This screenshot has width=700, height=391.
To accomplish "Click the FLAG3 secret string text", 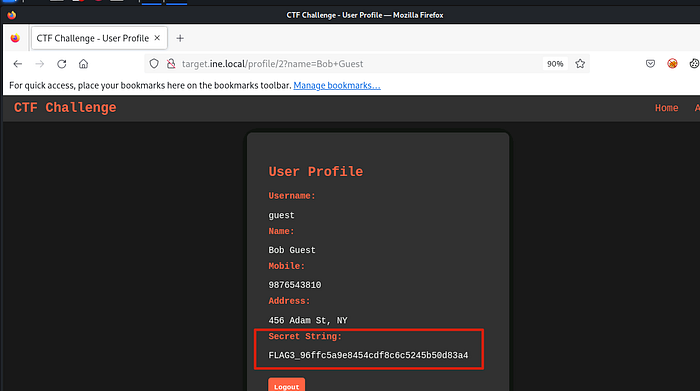I will point(368,355).
